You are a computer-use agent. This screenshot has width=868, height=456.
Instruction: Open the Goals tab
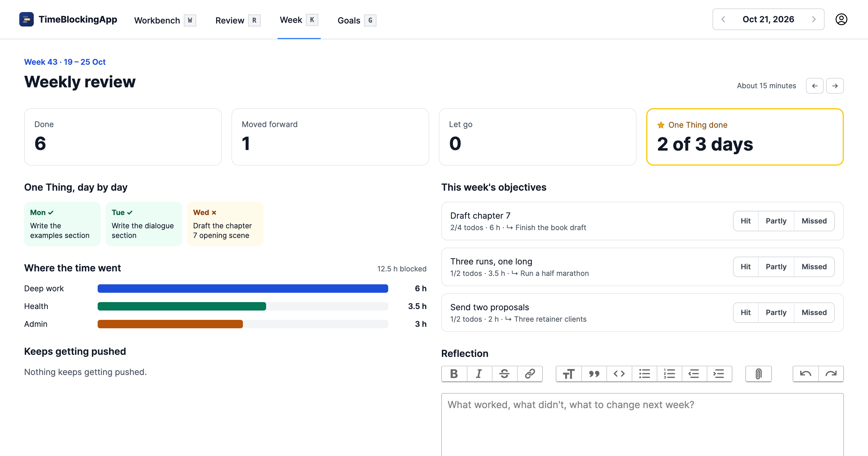[x=357, y=20]
